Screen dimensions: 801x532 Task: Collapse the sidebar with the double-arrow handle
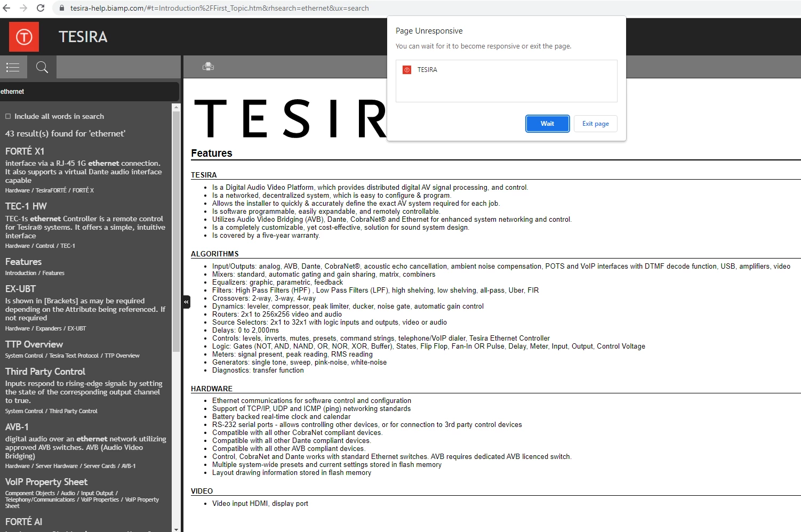(x=186, y=302)
